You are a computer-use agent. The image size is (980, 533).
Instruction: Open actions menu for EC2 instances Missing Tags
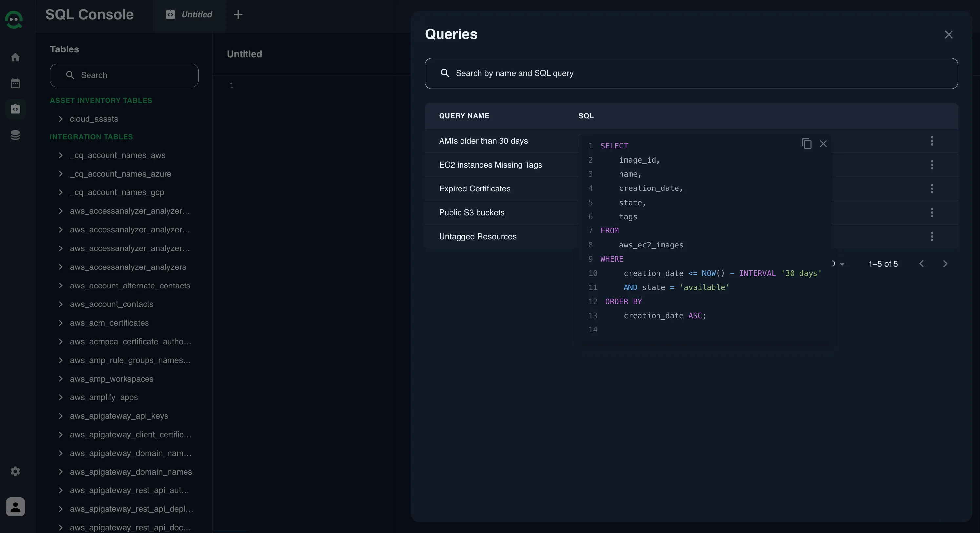(932, 165)
